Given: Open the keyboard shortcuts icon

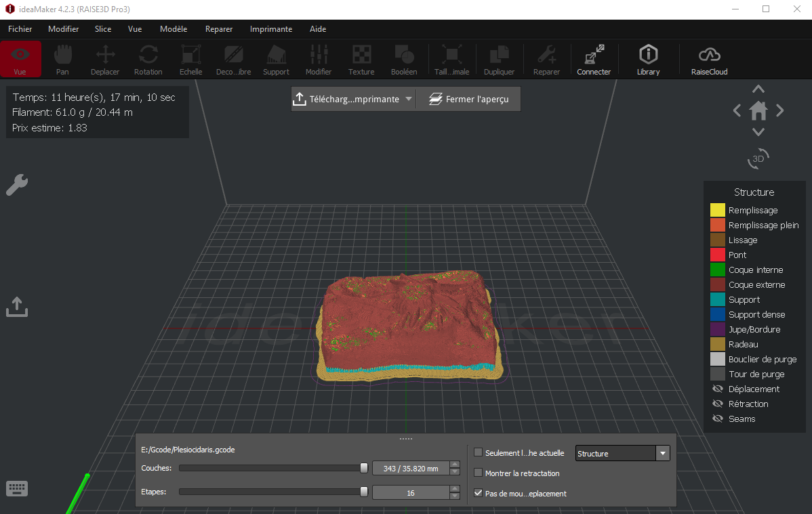Looking at the screenshot, I should tap(17, 488).
